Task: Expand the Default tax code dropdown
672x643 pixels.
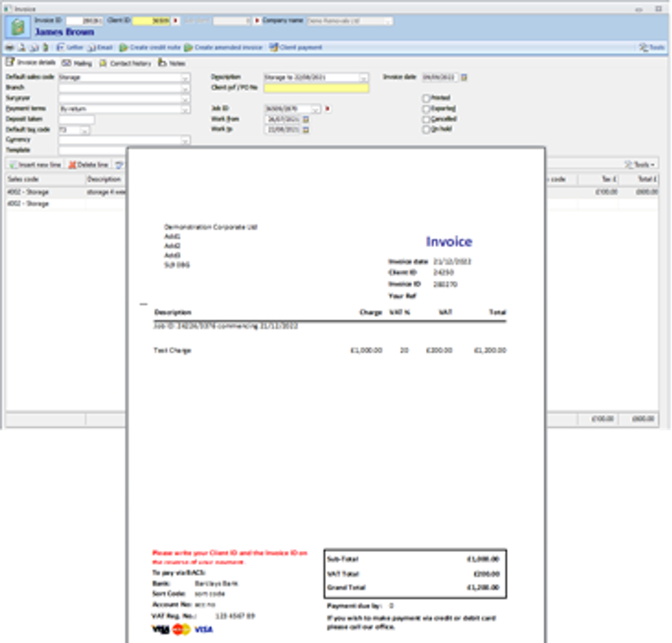Action: (x=85, y=131)
